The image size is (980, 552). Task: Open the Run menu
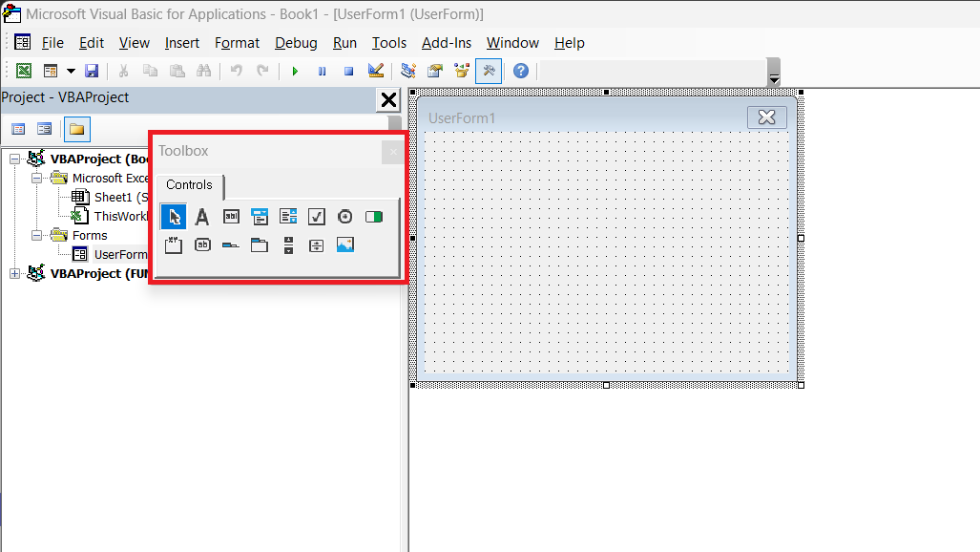[344, 43]
